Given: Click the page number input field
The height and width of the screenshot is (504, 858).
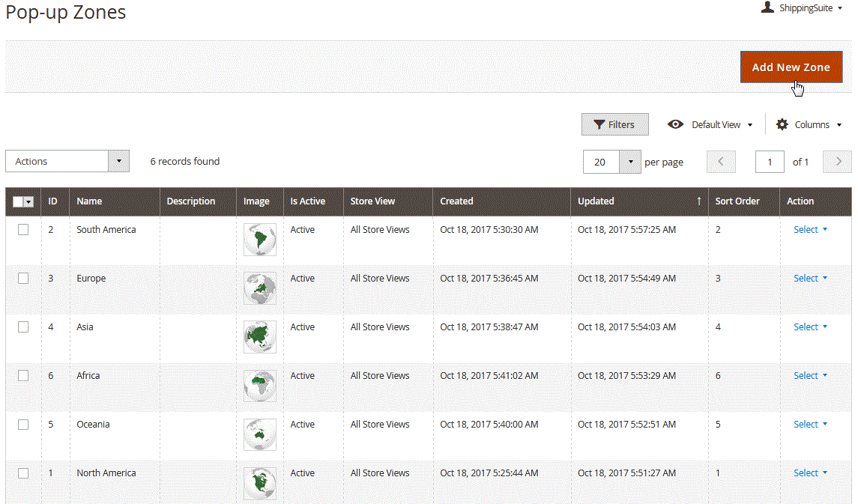Looking at the screenshot, I should (770, 162).
